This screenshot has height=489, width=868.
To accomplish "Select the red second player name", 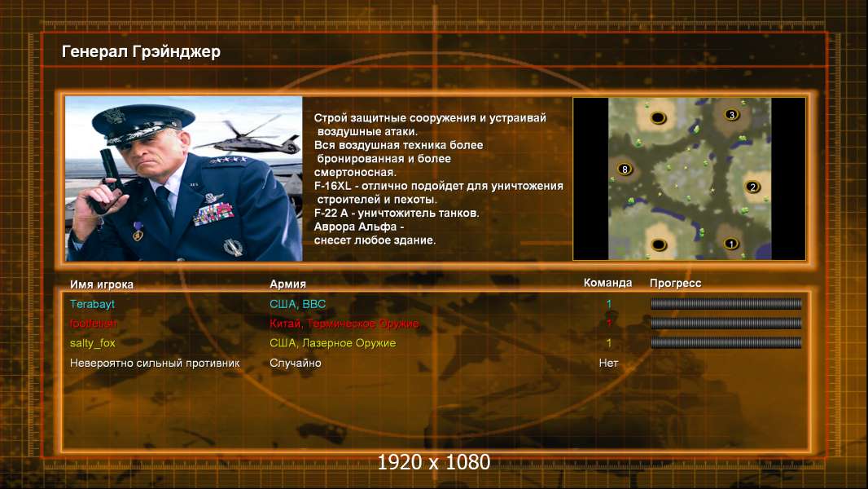I will pyautogui.click(x=93, y=324).
